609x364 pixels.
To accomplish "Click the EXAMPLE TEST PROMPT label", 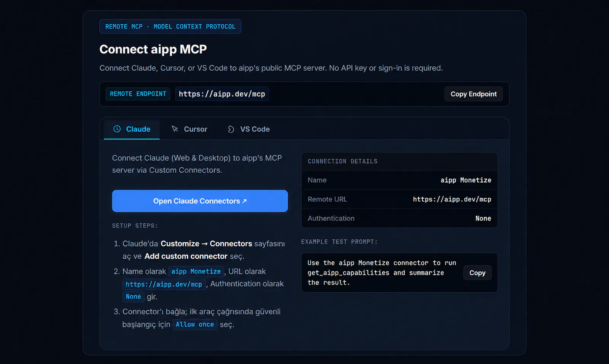I will coord(339,242).
